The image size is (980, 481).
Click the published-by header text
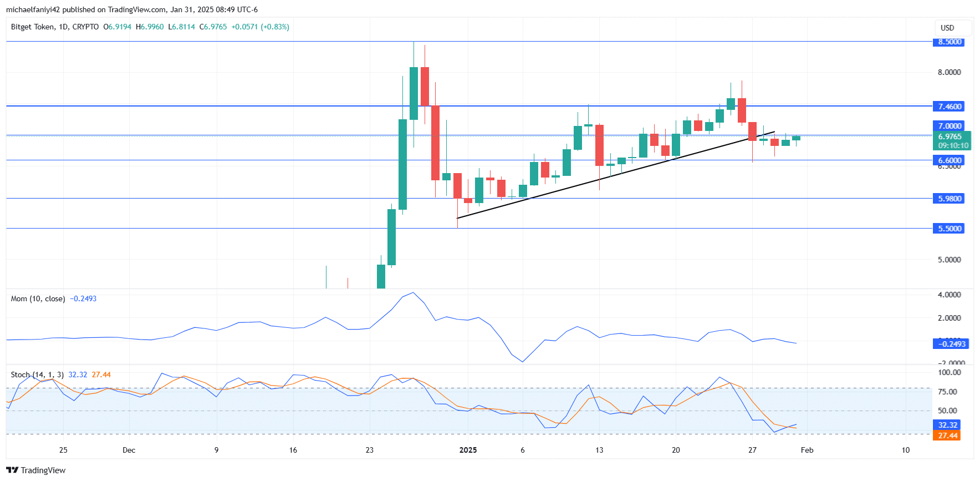(132, 9)
